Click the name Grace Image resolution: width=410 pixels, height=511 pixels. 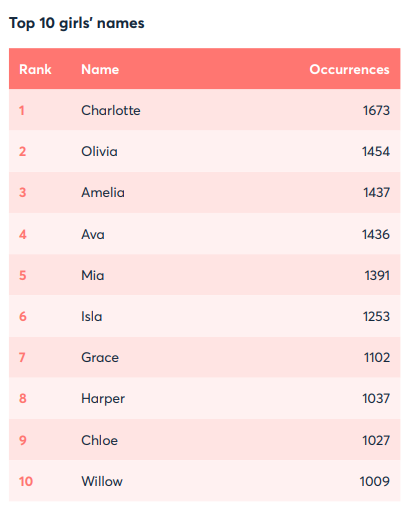click(100, 357)
